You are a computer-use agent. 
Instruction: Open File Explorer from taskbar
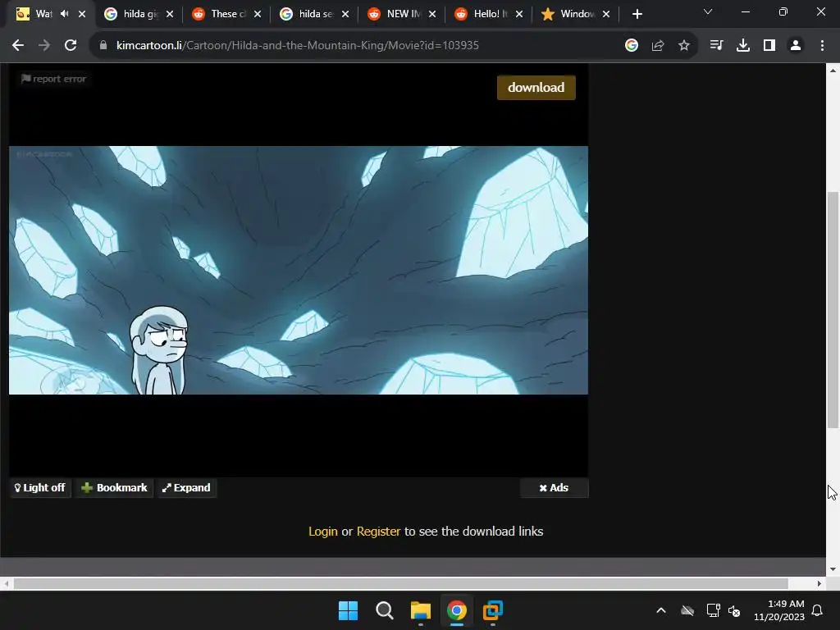[421, 610]
